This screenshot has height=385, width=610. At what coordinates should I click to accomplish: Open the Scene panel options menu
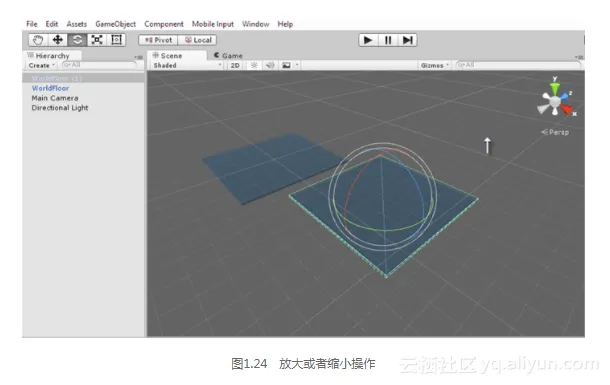coord(579,57)
